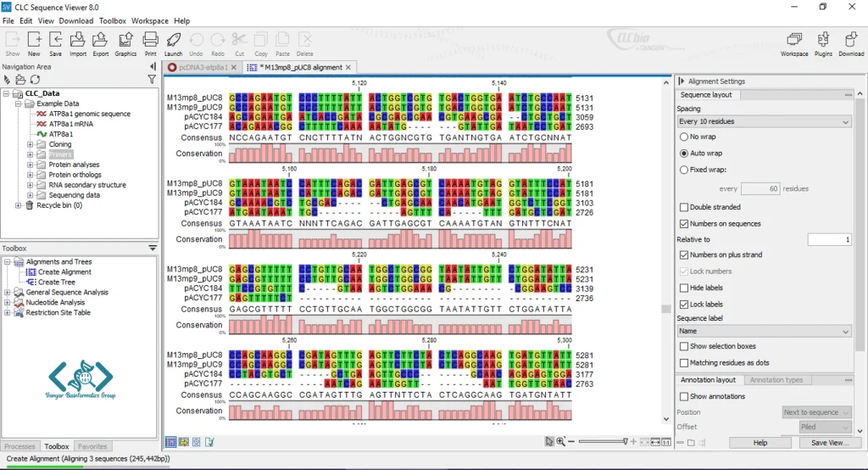Open the Sequence label Name dropdown
Image resolution: width=868 pixels, height=470 pixels.
764,331
